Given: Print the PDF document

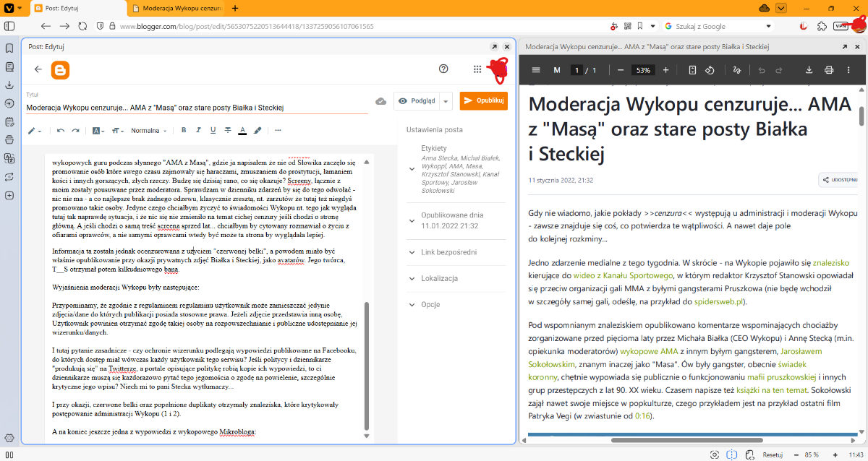Looking at the screenshot, I should tap(829, 70).
